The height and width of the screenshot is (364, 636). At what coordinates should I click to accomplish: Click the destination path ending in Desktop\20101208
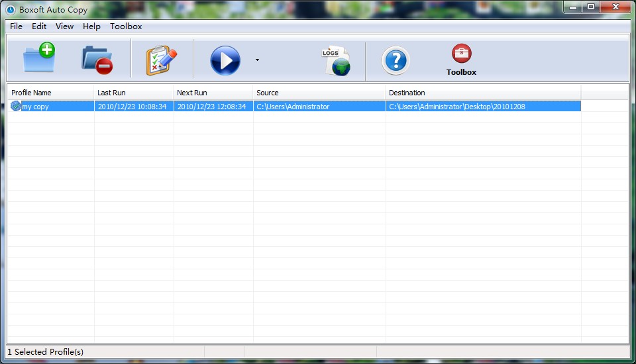coord(457,107)
